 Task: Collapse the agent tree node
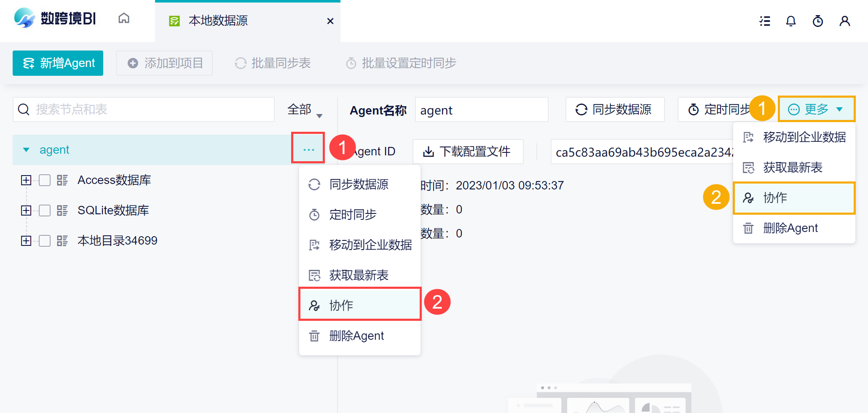click(x=26, y=150)
